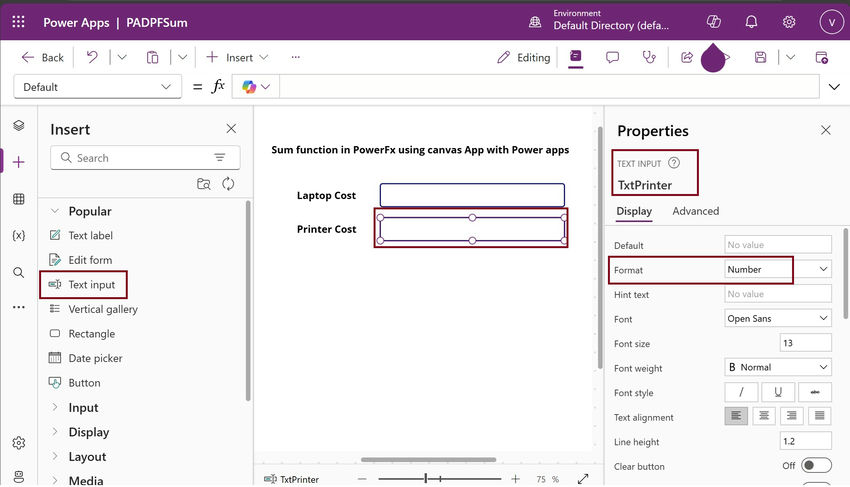Collapse the Popular section
The height and width of the screenshot is (487, 850).
[55, 211]
